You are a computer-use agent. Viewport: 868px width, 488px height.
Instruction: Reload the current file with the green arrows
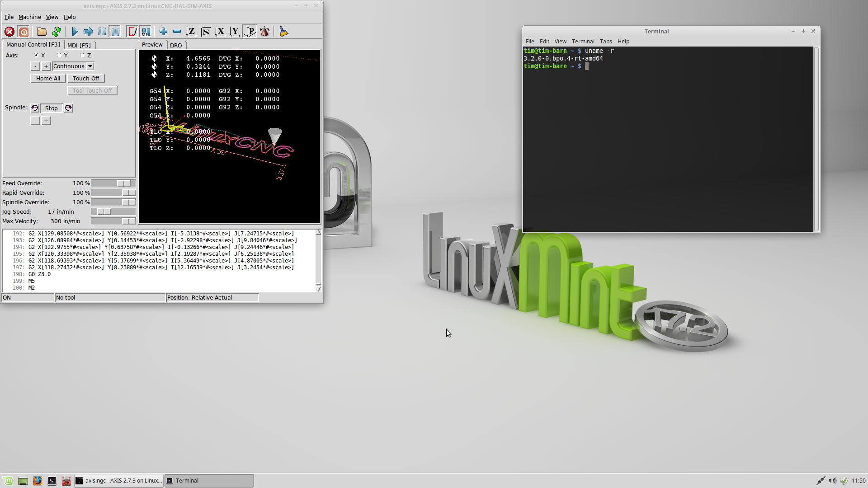[57, 32]
